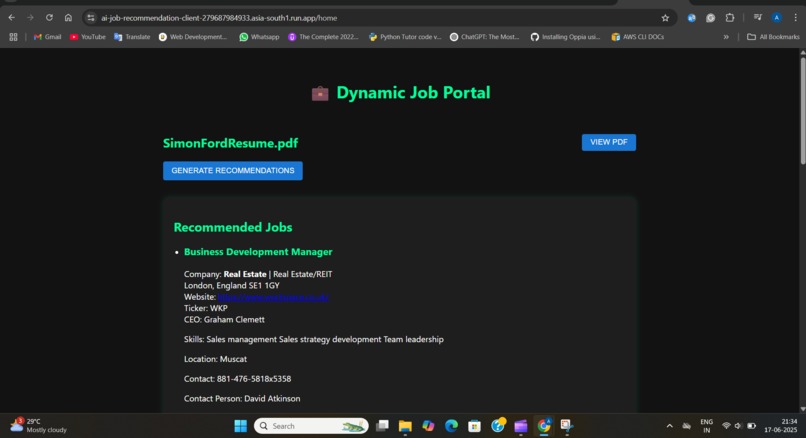Image resolution: width=806 pixels, height=438 pixels.
Task: Open Google Chrome taskbar icon
Action: tap(544, 426)
